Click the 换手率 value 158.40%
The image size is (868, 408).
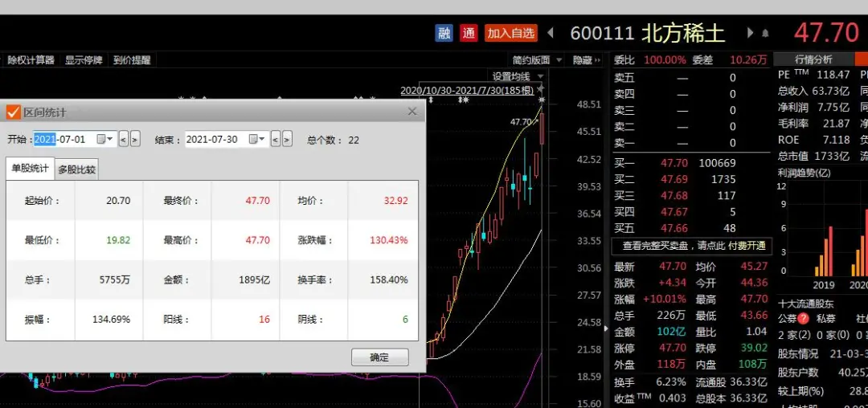click(389, 279)
